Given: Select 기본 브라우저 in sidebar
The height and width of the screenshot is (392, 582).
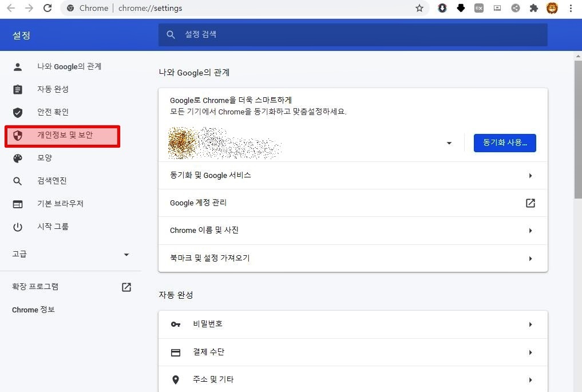Looking at the screenshot, I should click(60, 204).
